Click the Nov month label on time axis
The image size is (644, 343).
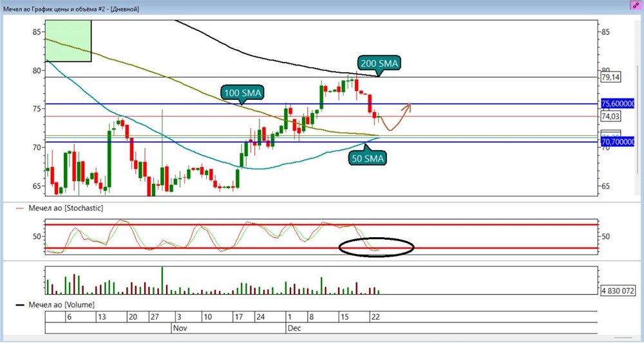tap(179, 329)
